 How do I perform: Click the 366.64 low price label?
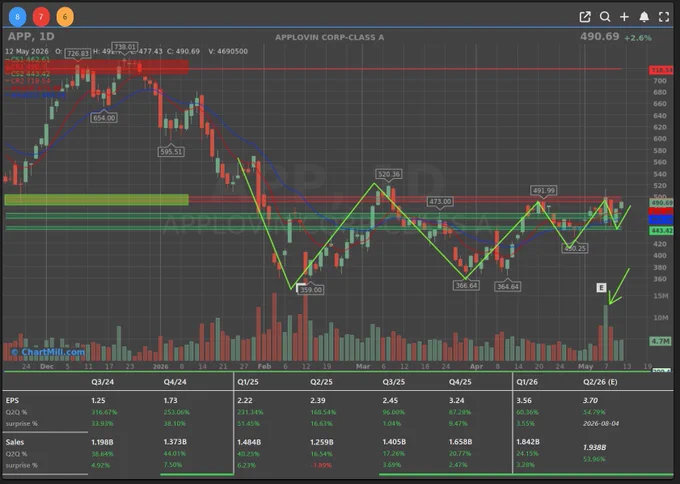click(x=466, y=285)
